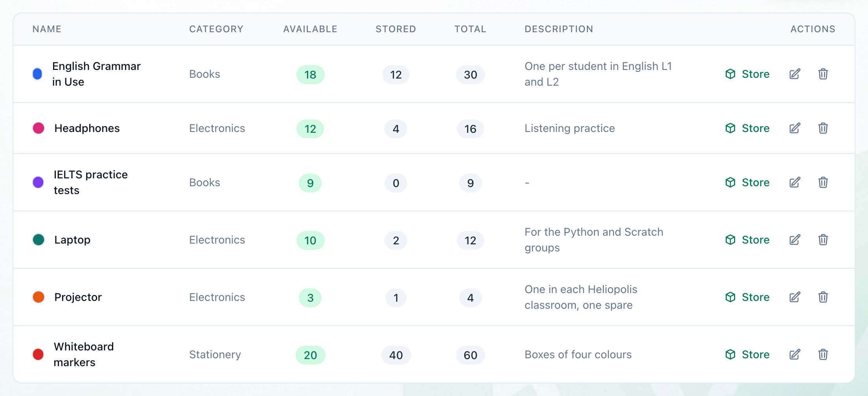Click trash icon for Projector row
The height and width of the screenshot is (396, 868).
click(x=823, y=297)
